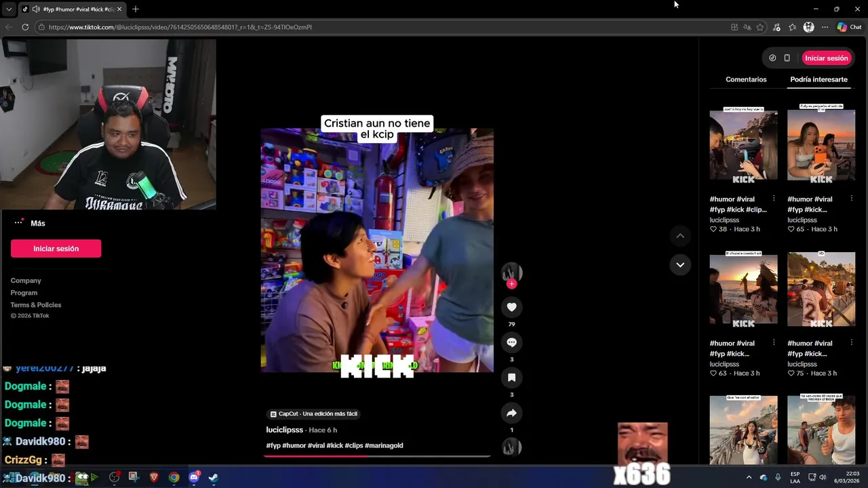Open options for 75-likes recommended video
This screenshot has height=488, width=868.
[x=851, y=343]
